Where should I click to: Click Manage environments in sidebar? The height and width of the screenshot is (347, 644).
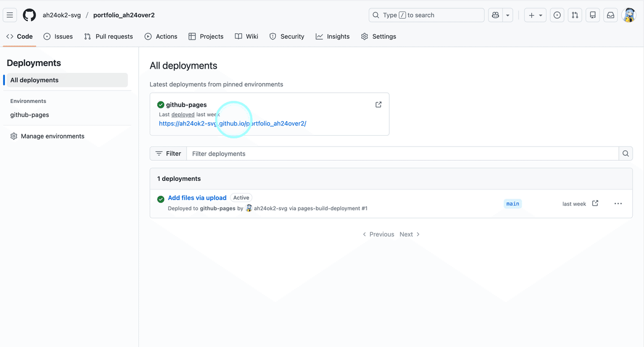coord(52,136)
